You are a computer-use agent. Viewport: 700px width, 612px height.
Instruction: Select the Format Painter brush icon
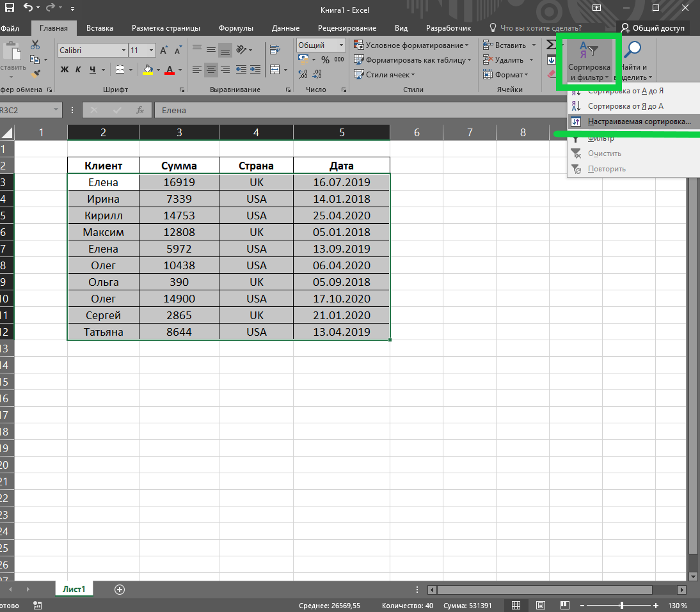click(35, 74)
